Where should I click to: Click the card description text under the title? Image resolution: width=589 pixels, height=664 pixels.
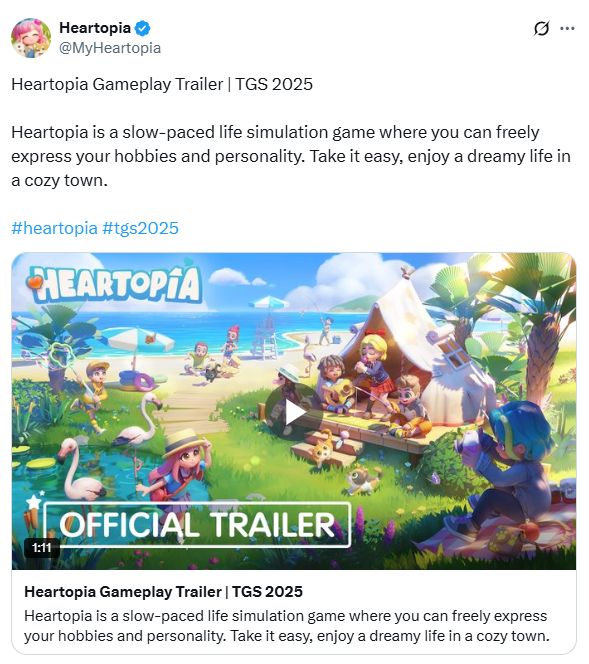pos(287,626)
